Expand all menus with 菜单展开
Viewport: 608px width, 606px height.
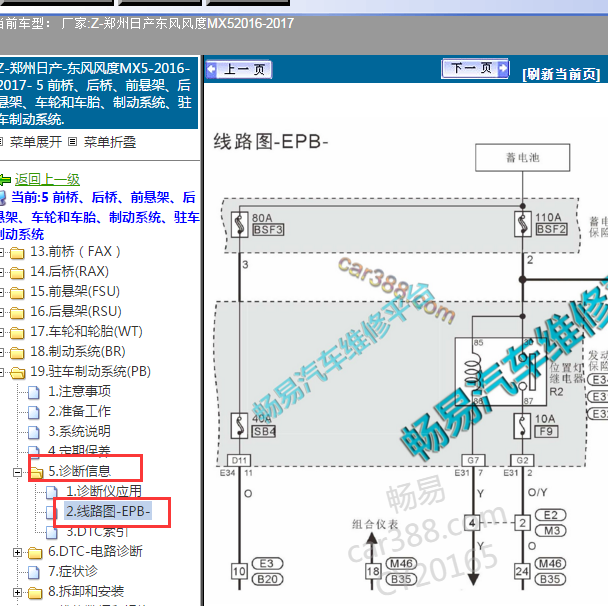pyautogui.click(x=36, y=142)
